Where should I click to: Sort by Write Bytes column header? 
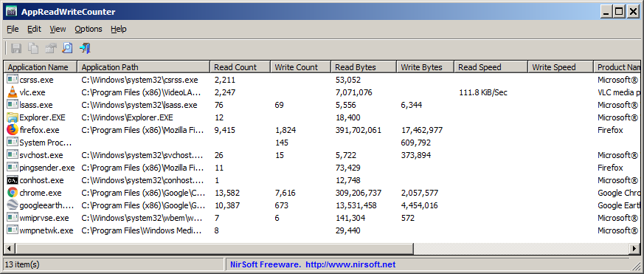tap(425, 67)
